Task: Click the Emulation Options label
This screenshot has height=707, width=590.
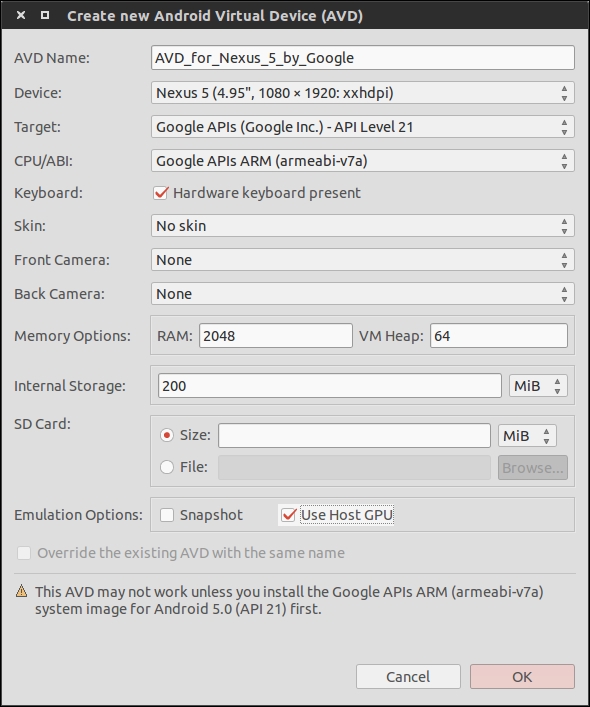Action: [x=78, y=515]
